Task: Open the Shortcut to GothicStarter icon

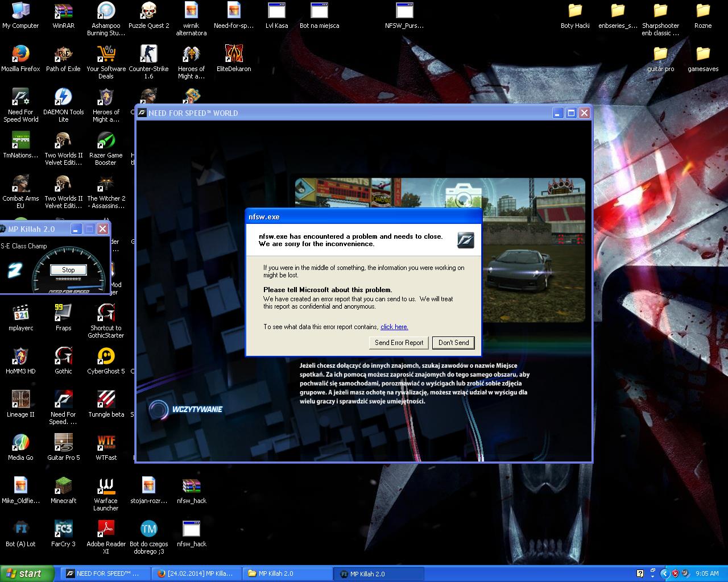Action: (106, 321)
